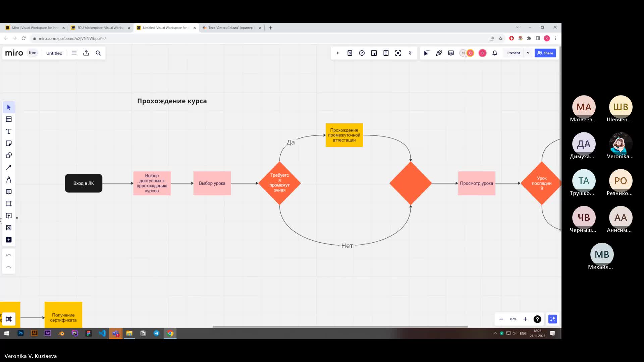Switch to the Тест "Детский блиц" tab
This screenshot has width=644, height=362.
pyautogui.click(x=231, y=28)
